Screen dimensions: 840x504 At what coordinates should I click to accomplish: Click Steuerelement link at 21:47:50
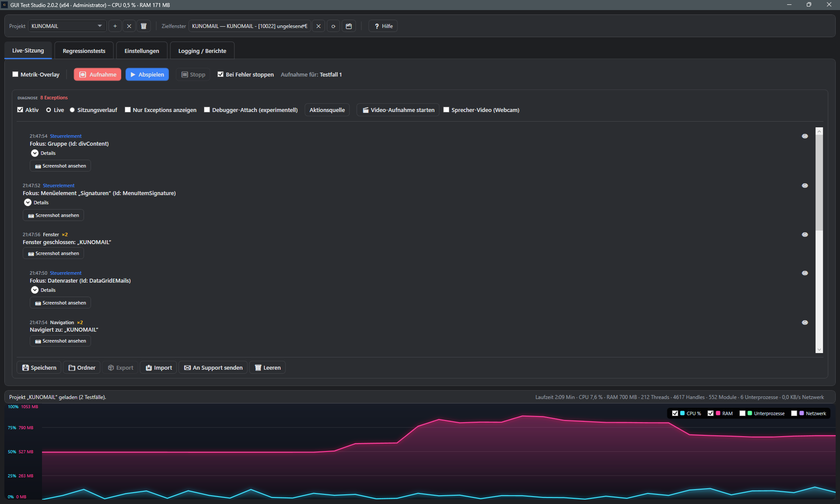66,273
